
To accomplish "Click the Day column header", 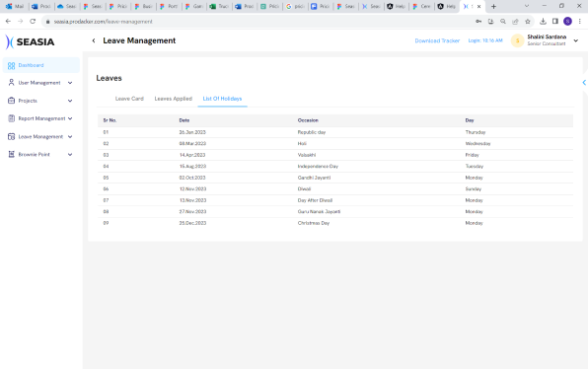I will pos(470,120).
